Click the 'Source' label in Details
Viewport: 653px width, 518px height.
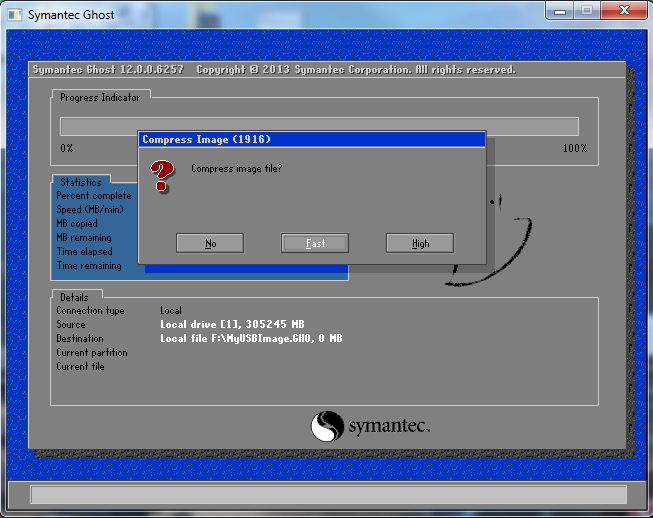(x=71, y=324)
